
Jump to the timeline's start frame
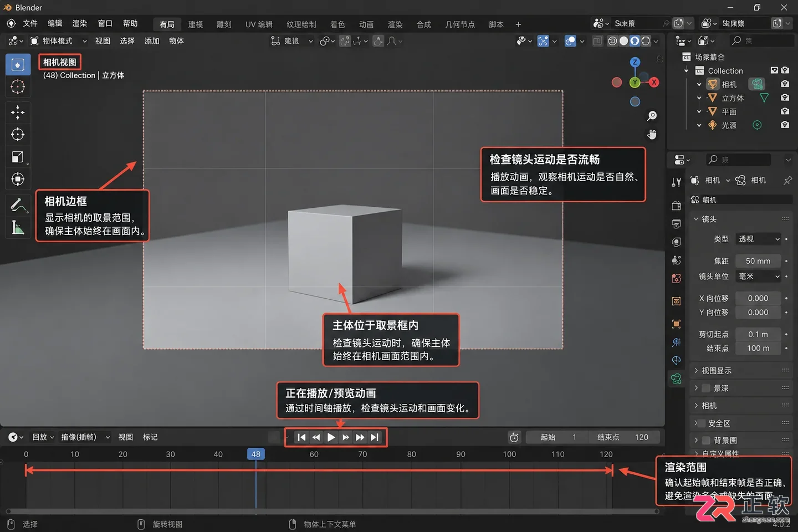click(x=301, y=437)
